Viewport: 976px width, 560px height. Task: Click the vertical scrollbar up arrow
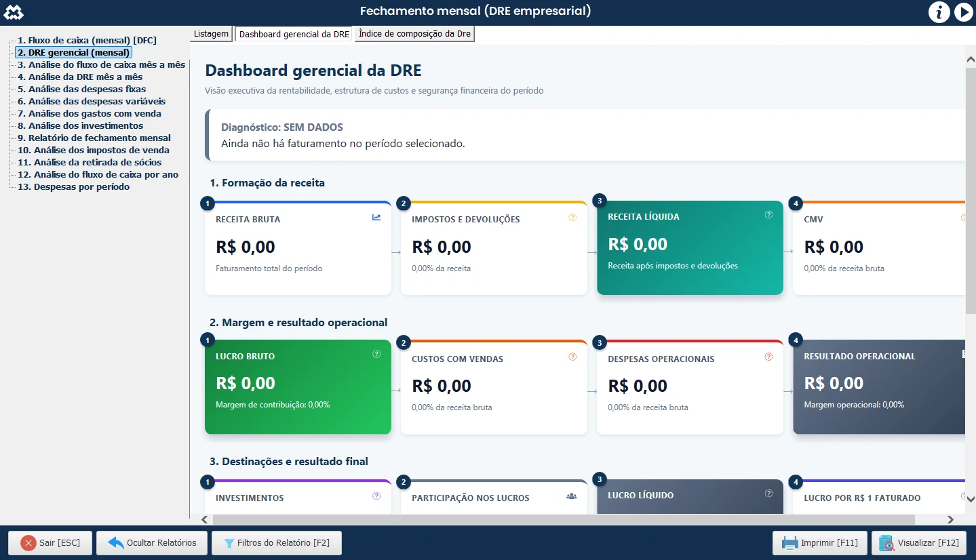tap(971, 60)
